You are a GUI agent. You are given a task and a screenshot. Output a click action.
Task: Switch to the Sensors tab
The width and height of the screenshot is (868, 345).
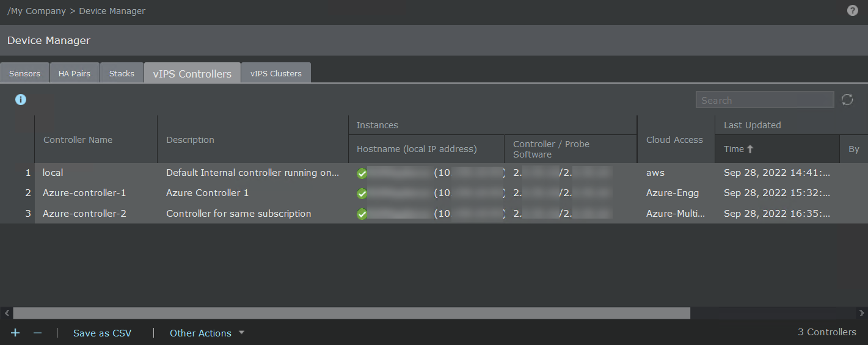pos(24,73)
